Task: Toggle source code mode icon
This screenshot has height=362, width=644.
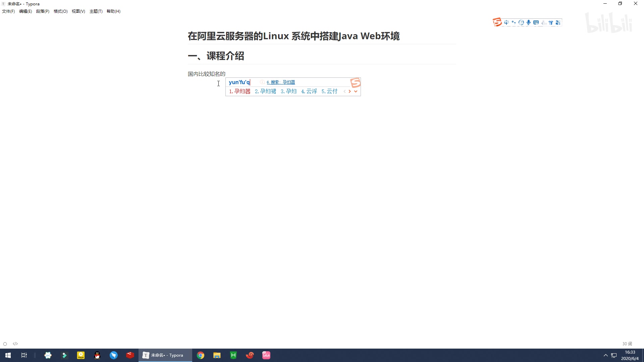Action: click(15, 344)
